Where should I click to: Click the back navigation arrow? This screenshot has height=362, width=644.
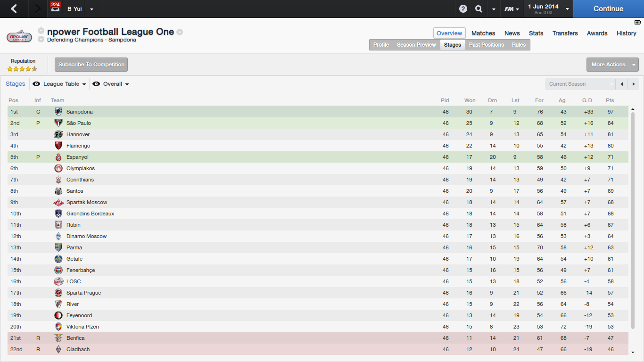(14, 9)
